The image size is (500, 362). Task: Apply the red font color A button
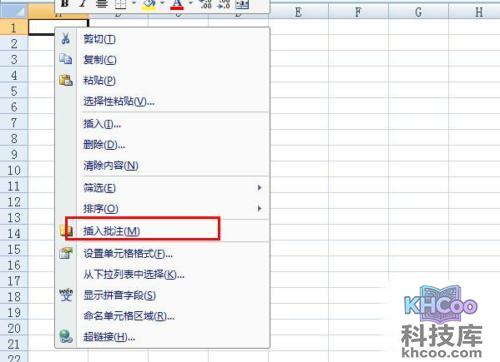tap(177, 4)
